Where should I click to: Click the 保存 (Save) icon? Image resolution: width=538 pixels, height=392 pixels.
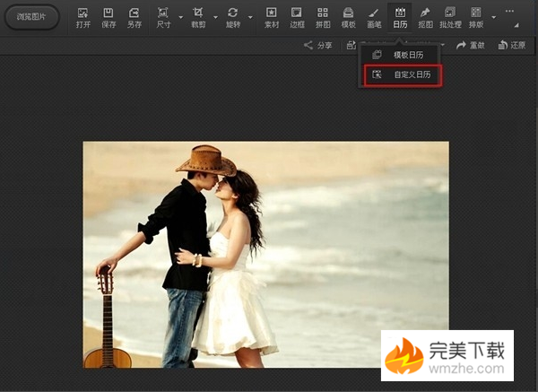[108, 17]
